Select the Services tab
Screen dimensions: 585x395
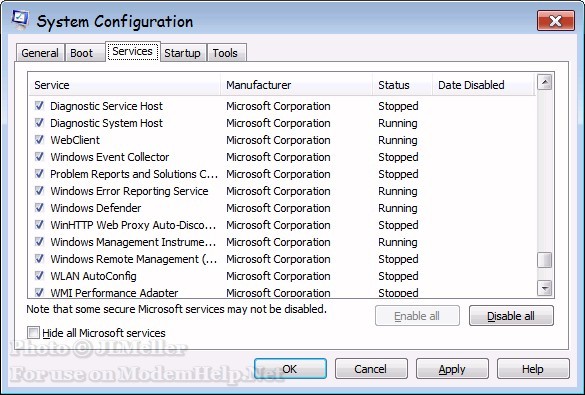132,51
